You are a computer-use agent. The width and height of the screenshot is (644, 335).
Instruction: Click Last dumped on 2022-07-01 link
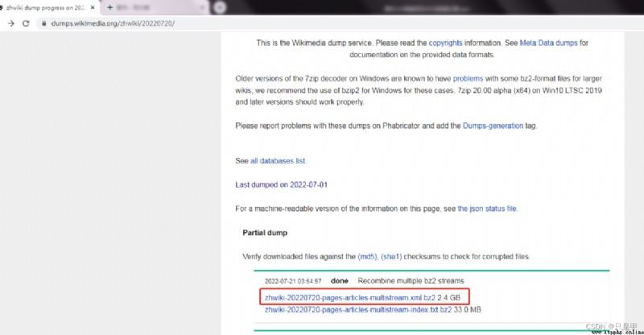[281, 184]
